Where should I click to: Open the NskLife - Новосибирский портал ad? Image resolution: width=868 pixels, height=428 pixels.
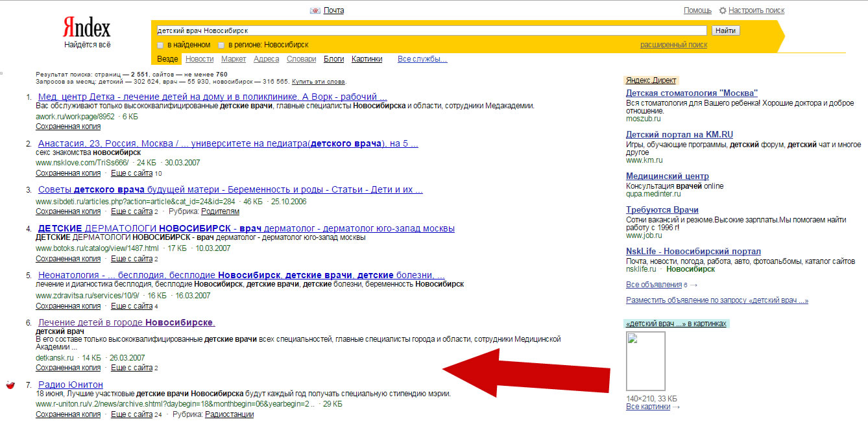pyautogui.click(x=693, y=252)
